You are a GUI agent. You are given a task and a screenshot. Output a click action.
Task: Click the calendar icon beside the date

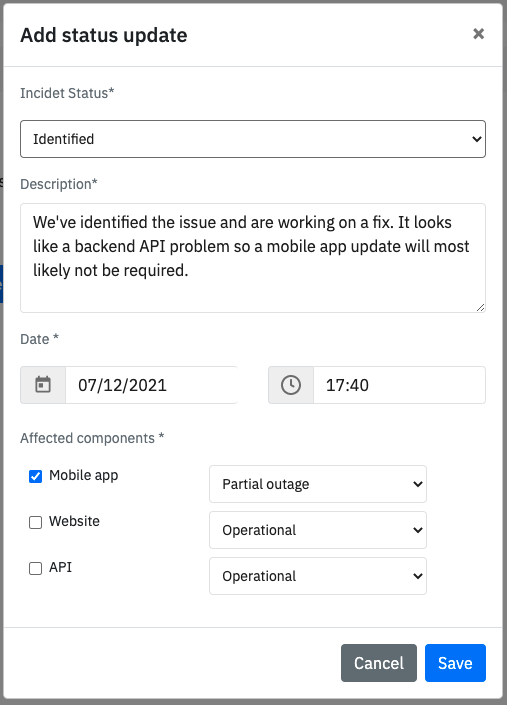point(43,385)
